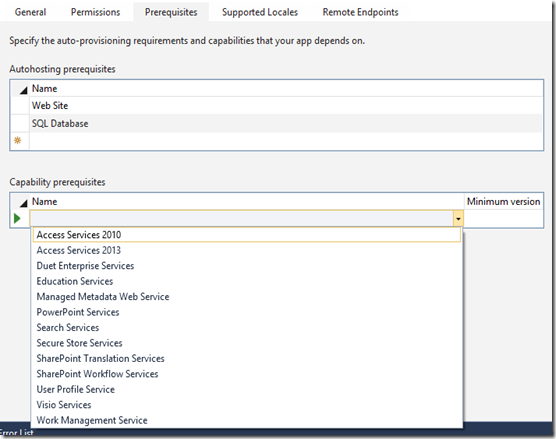The height and width of the screenshot is (439, 556).
Task: Pick Access Services 2013 option
Action: pos(247,250)
